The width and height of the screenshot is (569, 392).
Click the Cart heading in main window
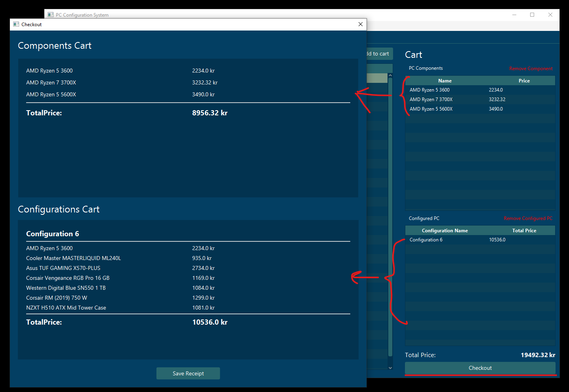(x=414, y=55)
